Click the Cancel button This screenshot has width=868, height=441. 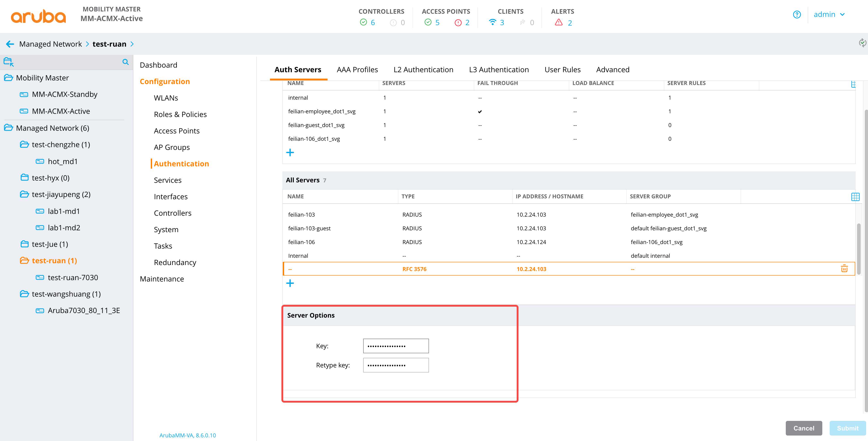(x=804, y=428)
